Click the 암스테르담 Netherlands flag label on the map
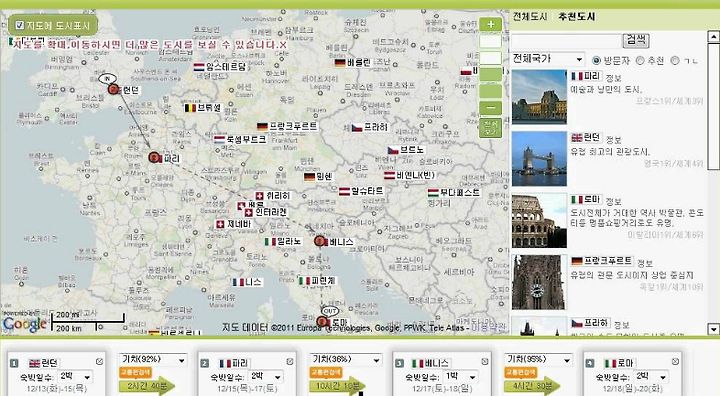This screenshot has height=396, width=720. (x=220, y=67)
